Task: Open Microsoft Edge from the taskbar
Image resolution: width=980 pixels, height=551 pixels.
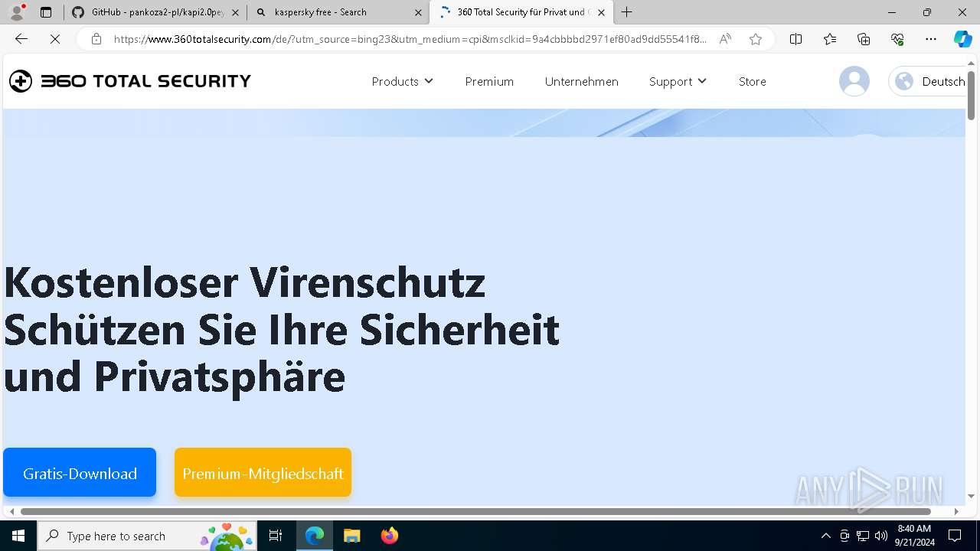Action: pyautogui.click(x=315, y=536)
